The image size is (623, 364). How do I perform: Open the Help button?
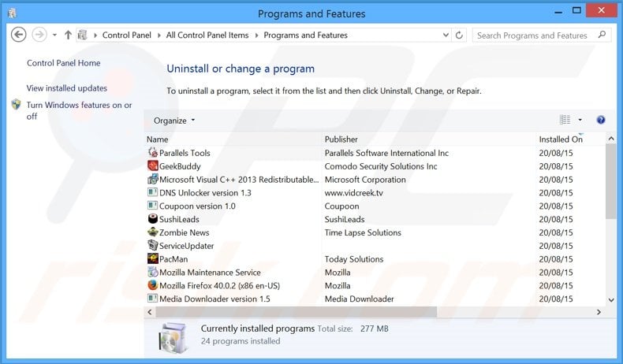pos(601,120)
